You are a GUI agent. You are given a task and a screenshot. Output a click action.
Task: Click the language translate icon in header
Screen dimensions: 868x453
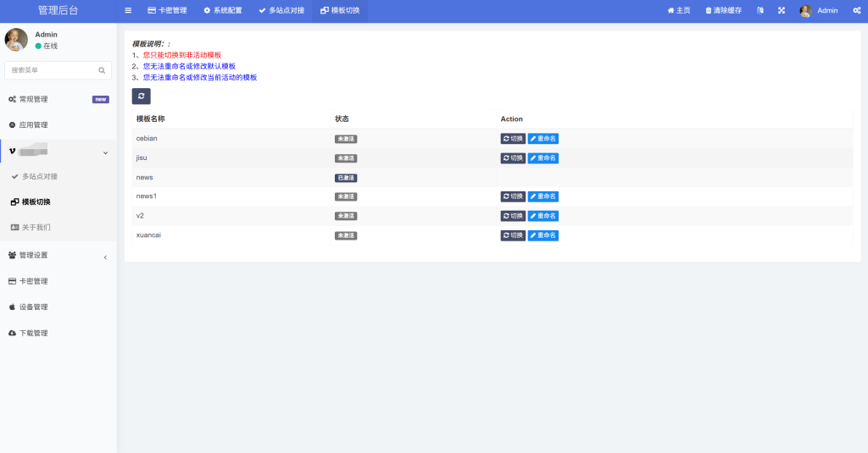760,10
